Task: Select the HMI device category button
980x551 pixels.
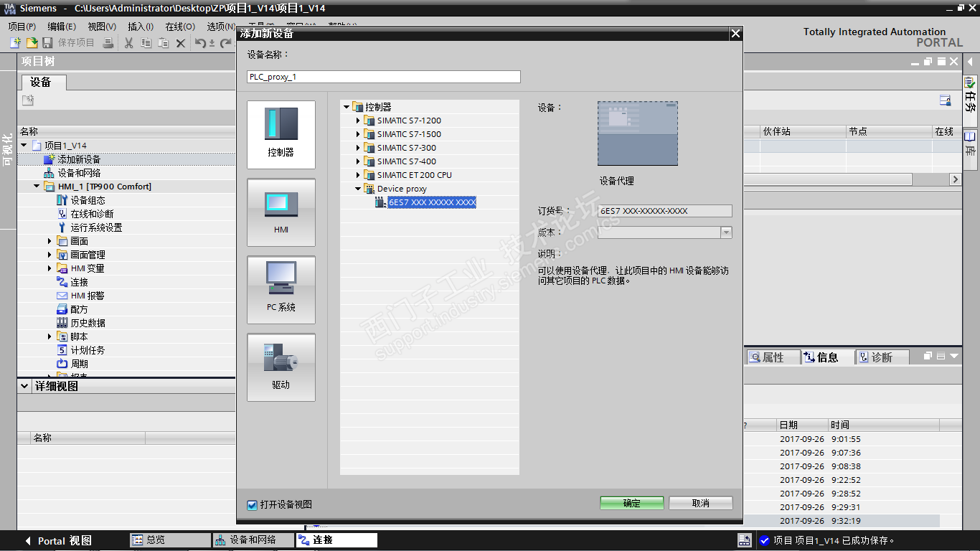Action: (x=281, y=212)
